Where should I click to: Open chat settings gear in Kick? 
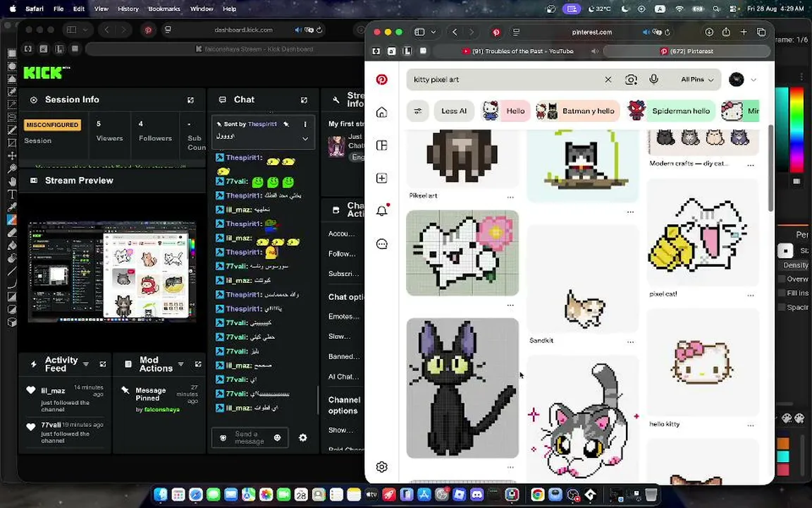303,437
